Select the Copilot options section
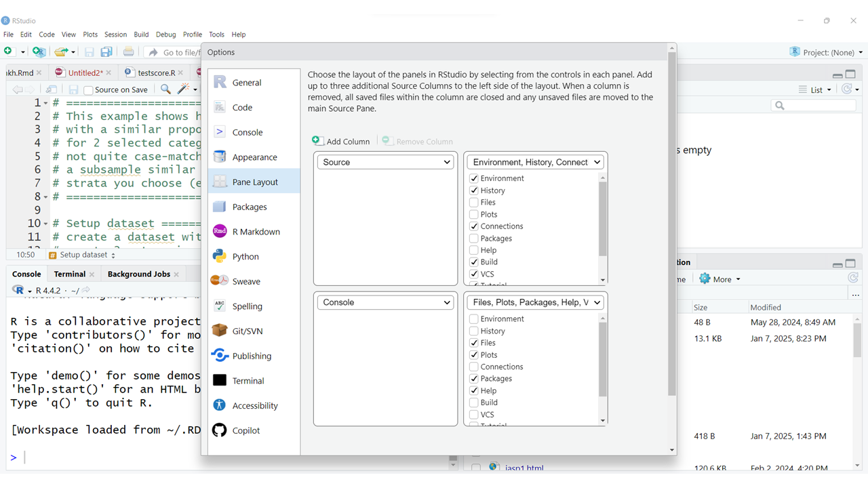The image size is (868, 488). (245, 430)
